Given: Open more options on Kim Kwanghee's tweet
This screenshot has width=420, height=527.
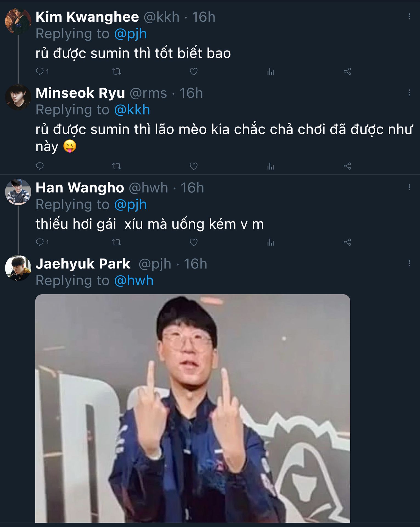Looking at the screenshot, I should (409, 17).
